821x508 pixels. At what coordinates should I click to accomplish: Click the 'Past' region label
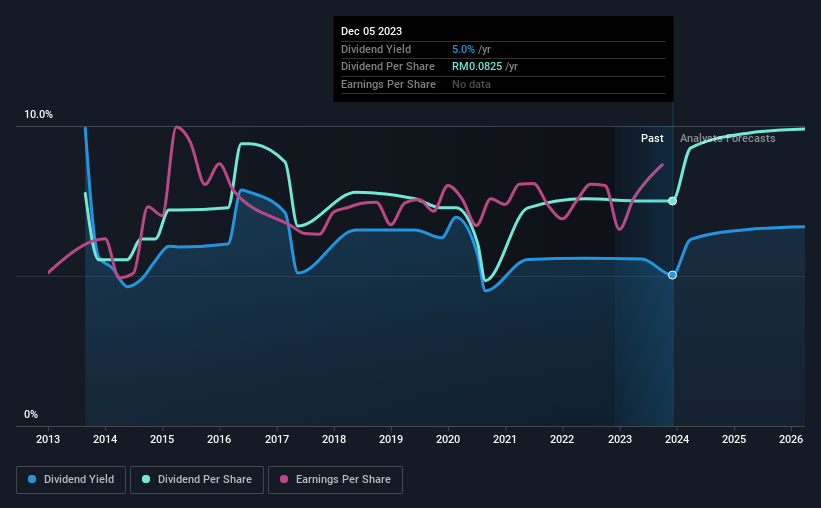[x=652, y=138]
